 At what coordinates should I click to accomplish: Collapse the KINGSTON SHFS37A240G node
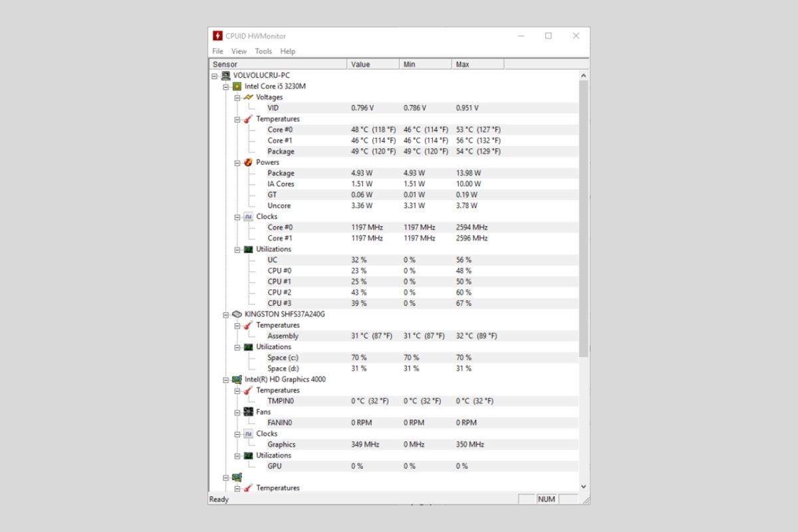tap(226, 314)
